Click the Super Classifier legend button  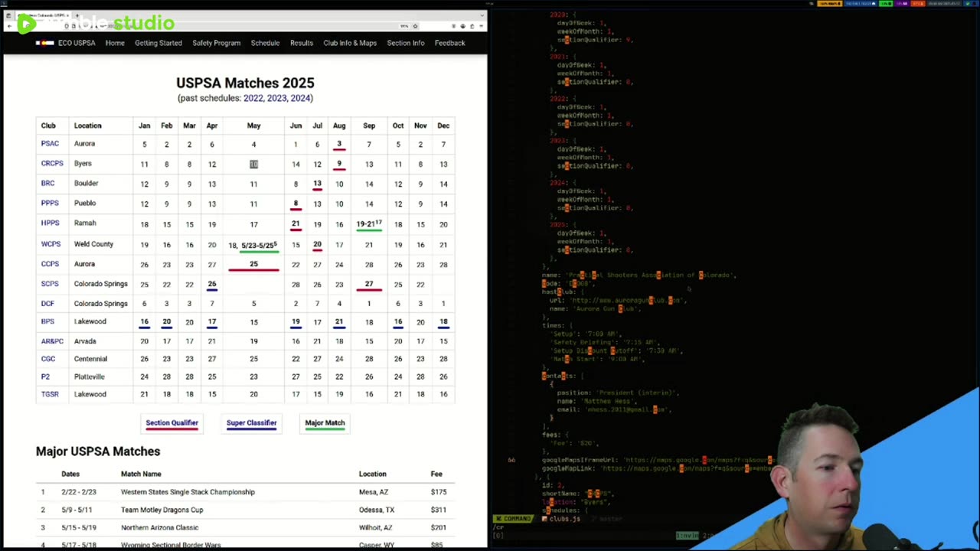click(x=251, y=423)
